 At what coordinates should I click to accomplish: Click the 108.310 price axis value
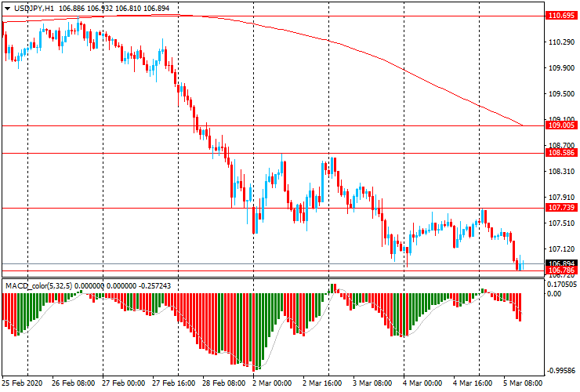tap(561, 172)
